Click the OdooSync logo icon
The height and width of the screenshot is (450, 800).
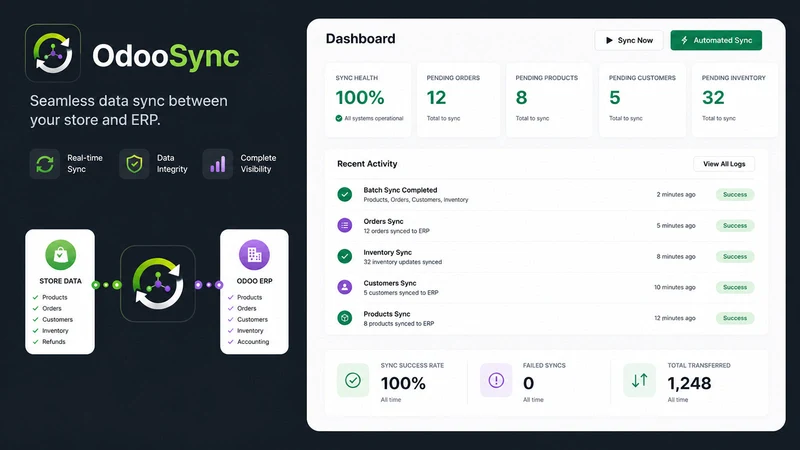[x=53, y=53]
